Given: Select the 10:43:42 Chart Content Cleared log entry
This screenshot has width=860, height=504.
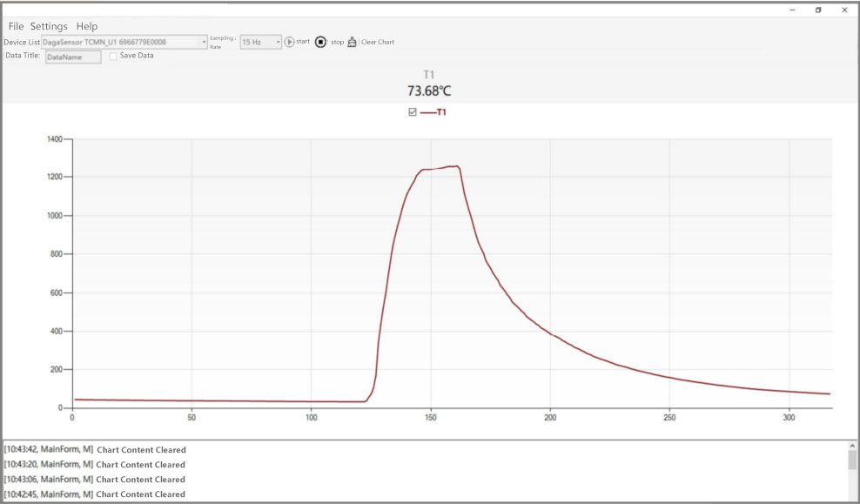Looking at the screenshot, I should [x=96, y=450].
